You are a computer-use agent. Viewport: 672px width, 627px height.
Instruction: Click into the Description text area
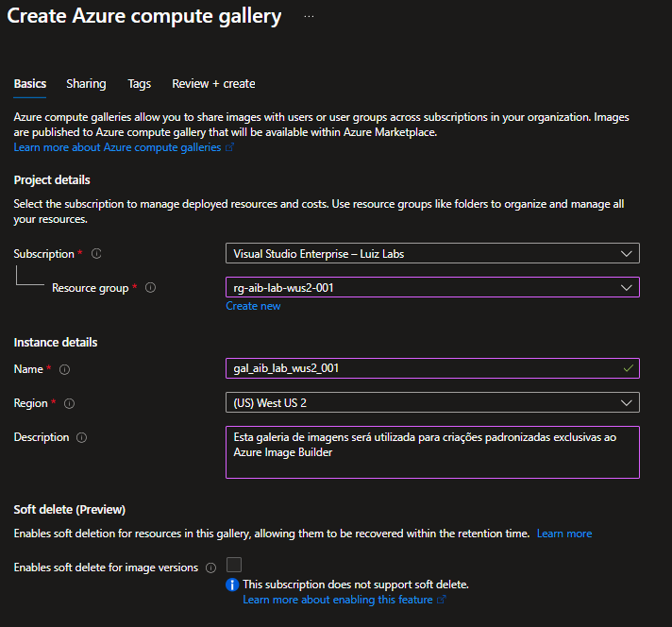click(432, 452)
